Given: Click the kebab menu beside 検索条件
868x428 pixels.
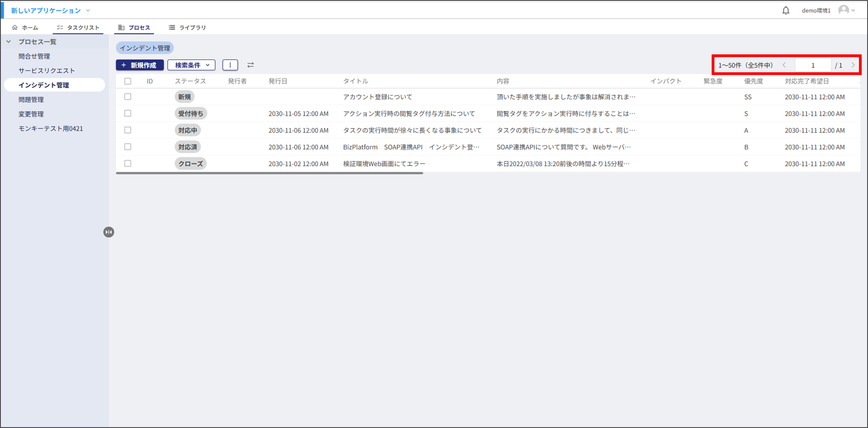Looking at the screenshot, I should pos(230,65).
